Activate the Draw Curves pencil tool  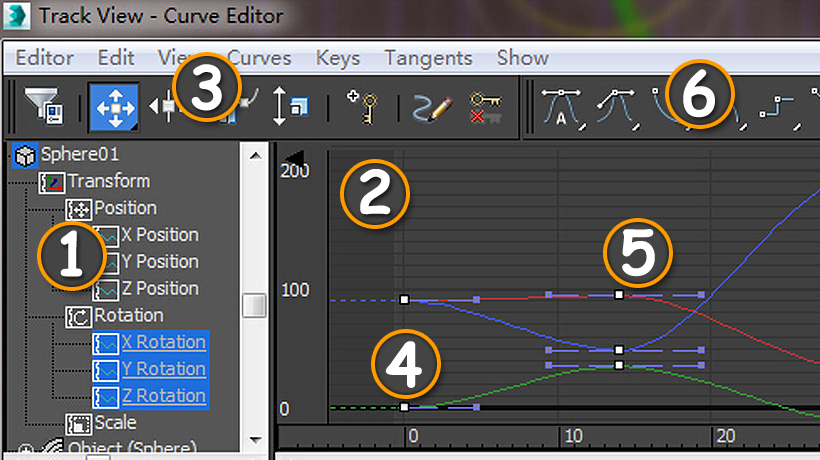pos(432,108)
